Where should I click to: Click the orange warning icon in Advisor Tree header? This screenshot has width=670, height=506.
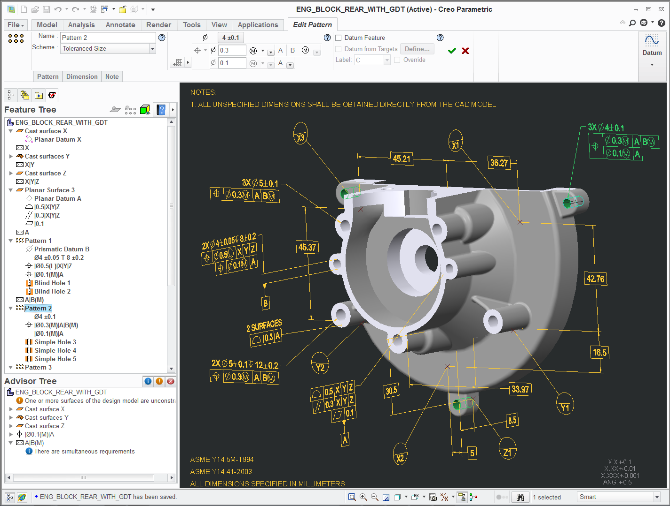click(159, 381)
